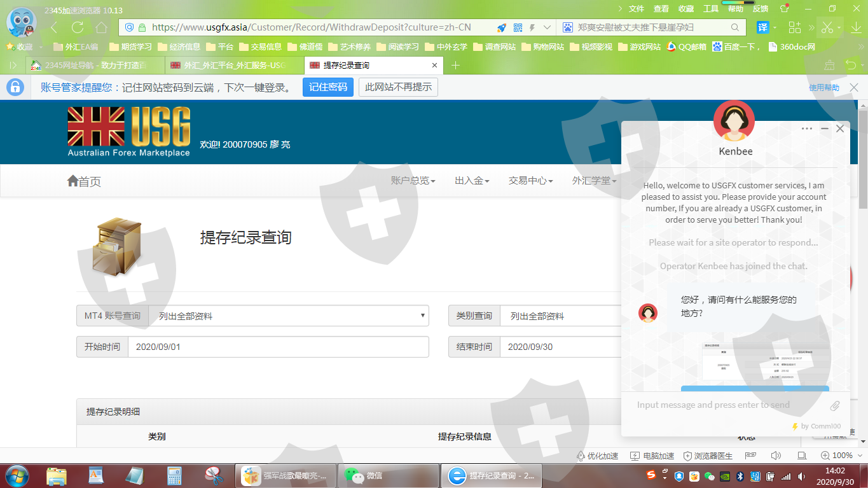Open chat options three-dot menu

[x=807, y=129]
